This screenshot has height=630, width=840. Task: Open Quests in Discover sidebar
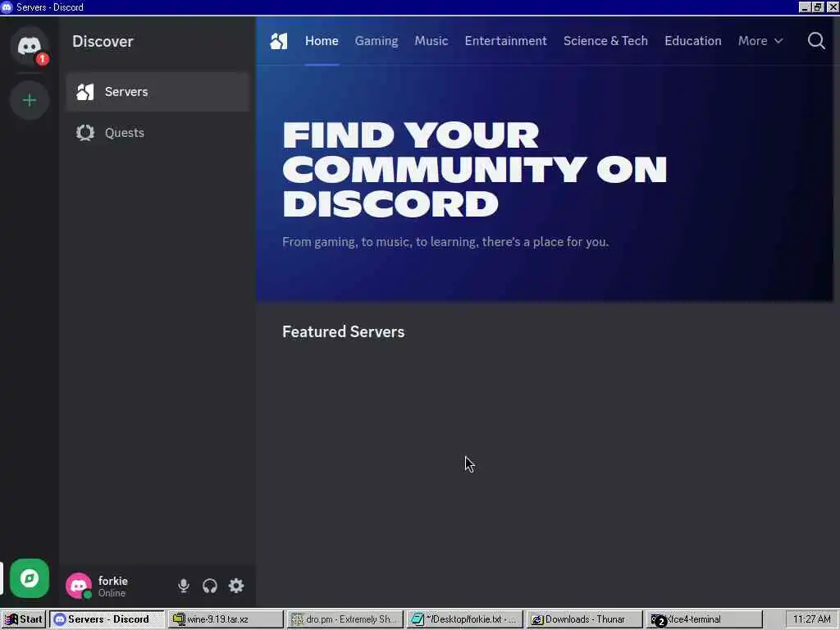pos(157,132)
